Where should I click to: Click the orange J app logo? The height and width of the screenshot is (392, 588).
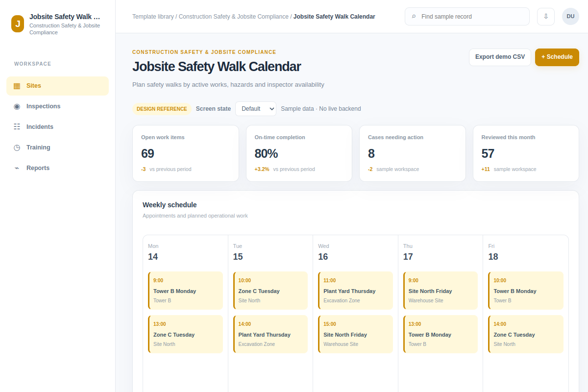point(18,24)
